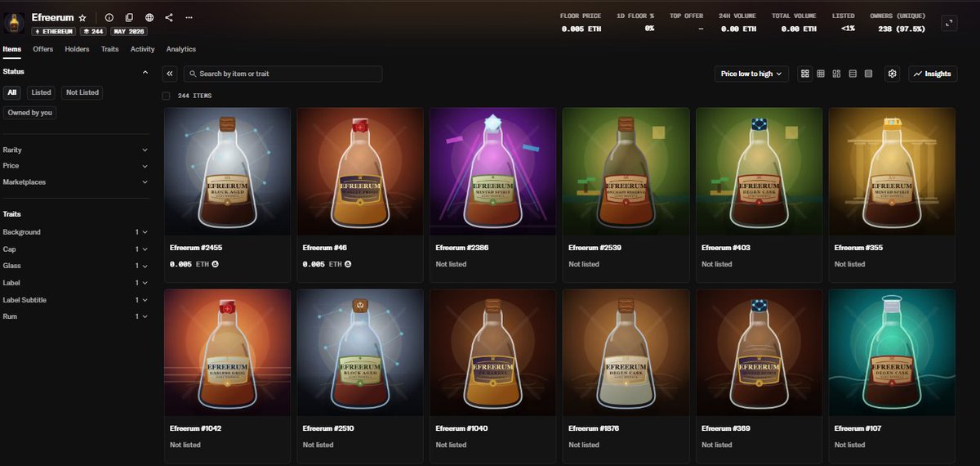The image size is (980, 466).
Task: Click the Efreerum #1876 title link
Action: click(x=595, y=428)
